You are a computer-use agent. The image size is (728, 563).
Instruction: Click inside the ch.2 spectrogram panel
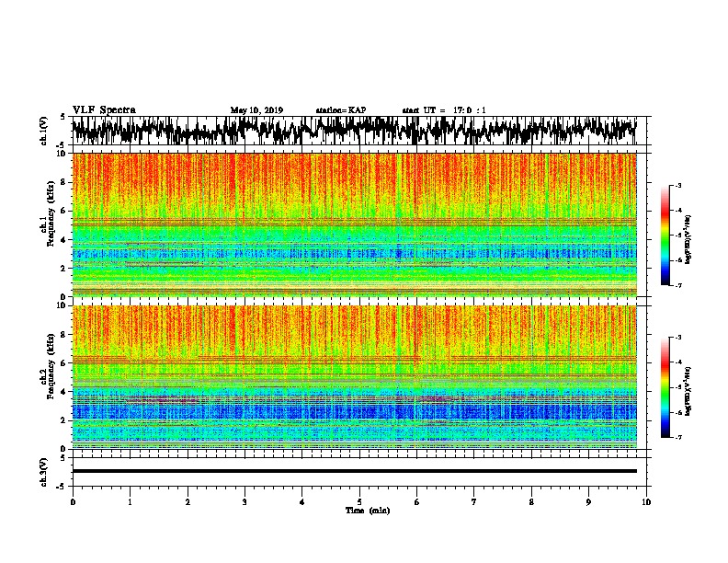pyautogui.click(x=354, y=377)
